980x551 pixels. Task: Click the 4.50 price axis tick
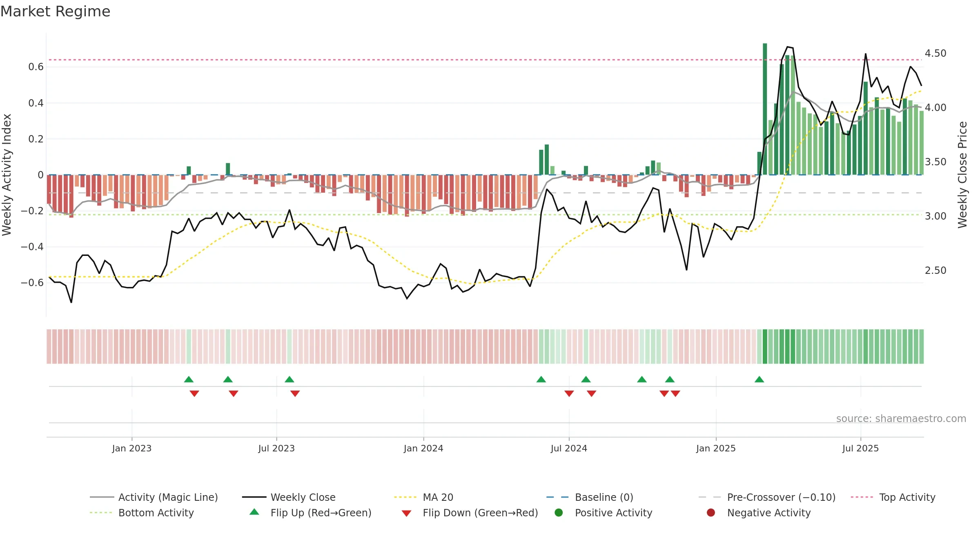pos(935,53)
